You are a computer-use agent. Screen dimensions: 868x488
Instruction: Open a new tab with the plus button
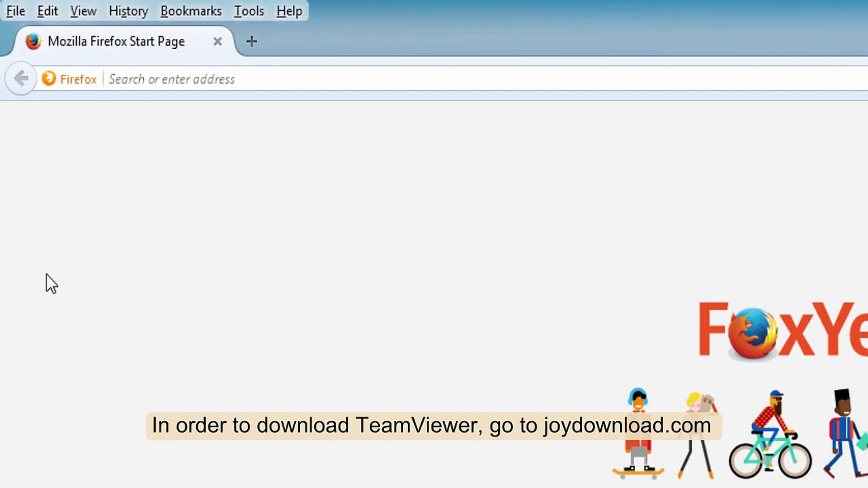pyautogui.click(x=252, y=41)
